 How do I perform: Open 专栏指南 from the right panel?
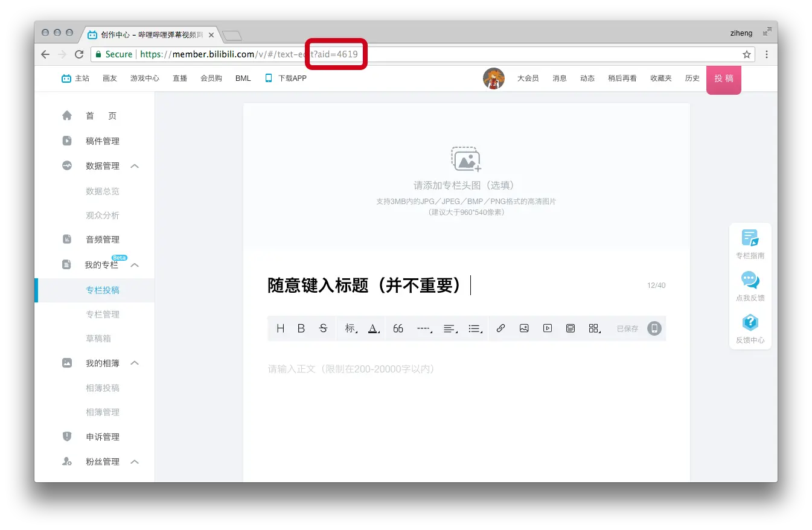[x=750, y=244]
